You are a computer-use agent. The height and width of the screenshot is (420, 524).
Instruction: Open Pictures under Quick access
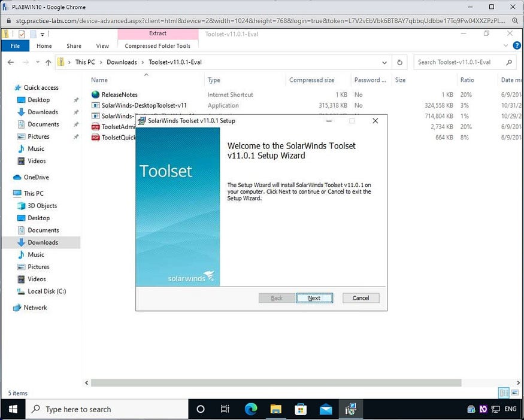[x=38, y=136]
